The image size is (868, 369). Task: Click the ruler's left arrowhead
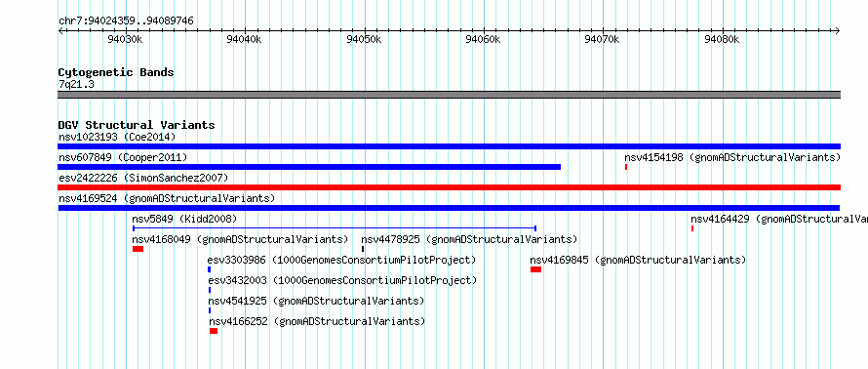tap(60, 30)
